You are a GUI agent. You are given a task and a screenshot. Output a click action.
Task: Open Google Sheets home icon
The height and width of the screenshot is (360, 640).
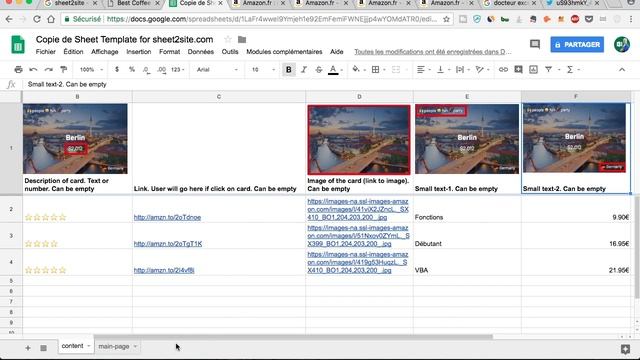(18, 45)
